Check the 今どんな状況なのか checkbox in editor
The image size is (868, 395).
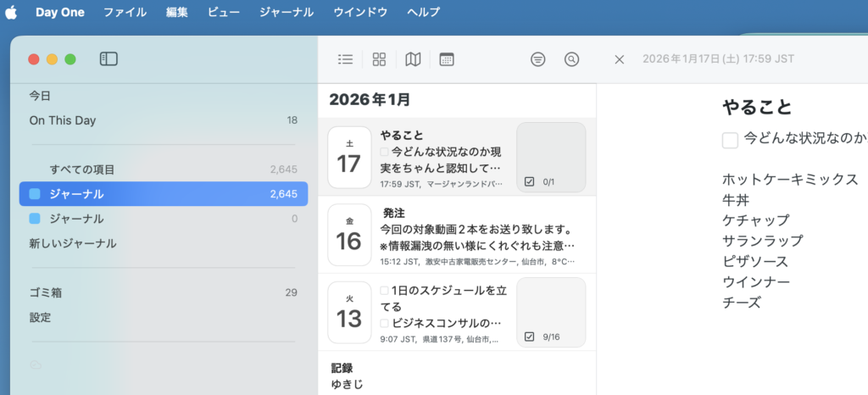(x=730, y=140)
